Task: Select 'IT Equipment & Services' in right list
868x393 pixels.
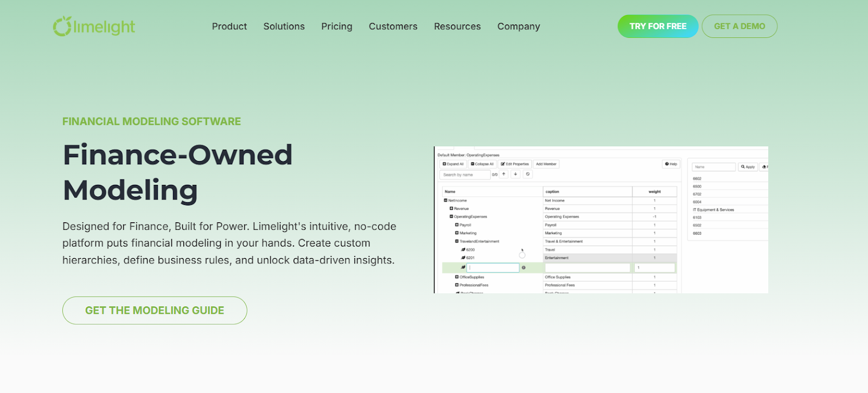Action: coord(713,210)
